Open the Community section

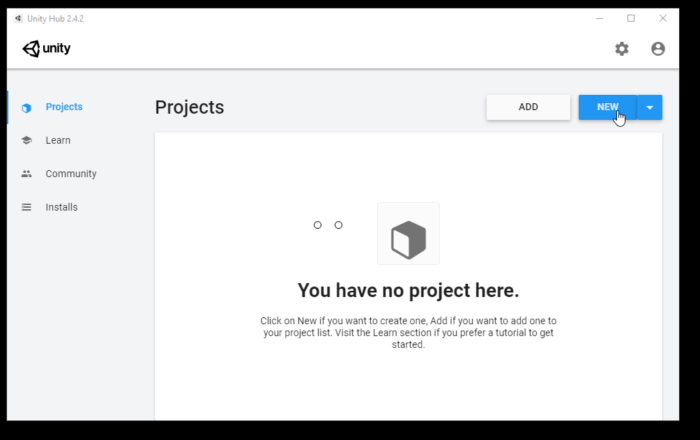point(71,174)
